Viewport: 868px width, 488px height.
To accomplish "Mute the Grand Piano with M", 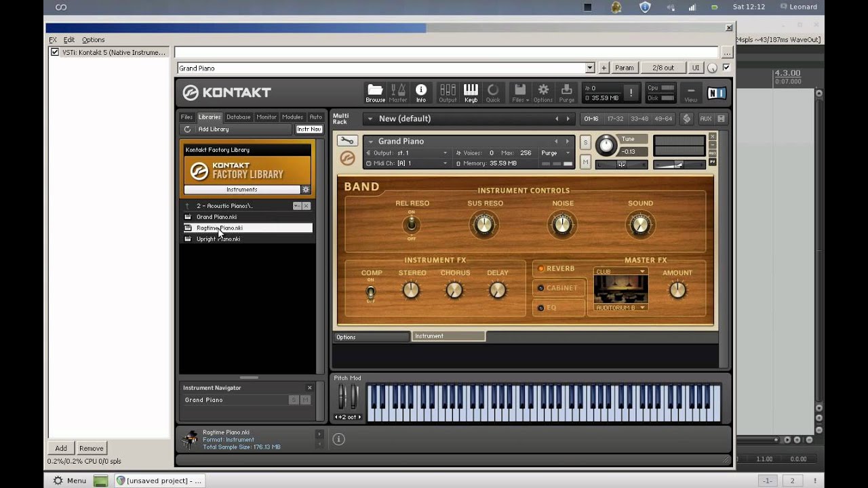I will (585, 162).
